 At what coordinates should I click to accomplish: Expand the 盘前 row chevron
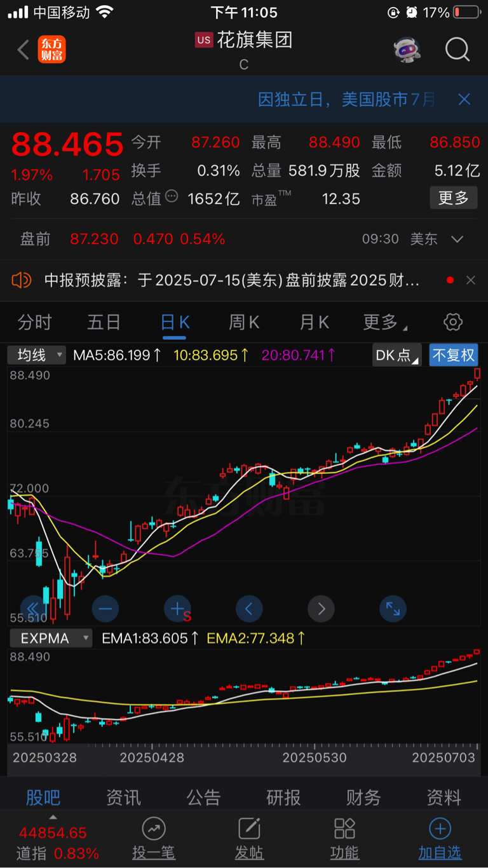click(457, 240)
